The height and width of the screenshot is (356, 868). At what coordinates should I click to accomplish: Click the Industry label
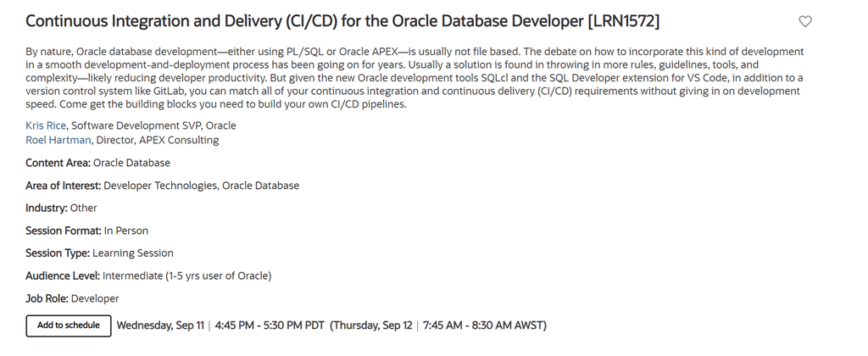[x=47, y=208]
